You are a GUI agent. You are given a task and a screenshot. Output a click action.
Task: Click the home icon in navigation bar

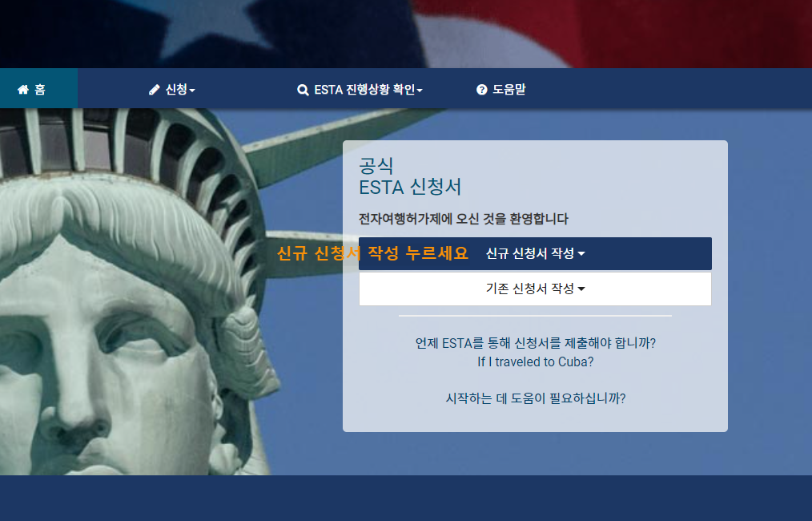point(22,90)
